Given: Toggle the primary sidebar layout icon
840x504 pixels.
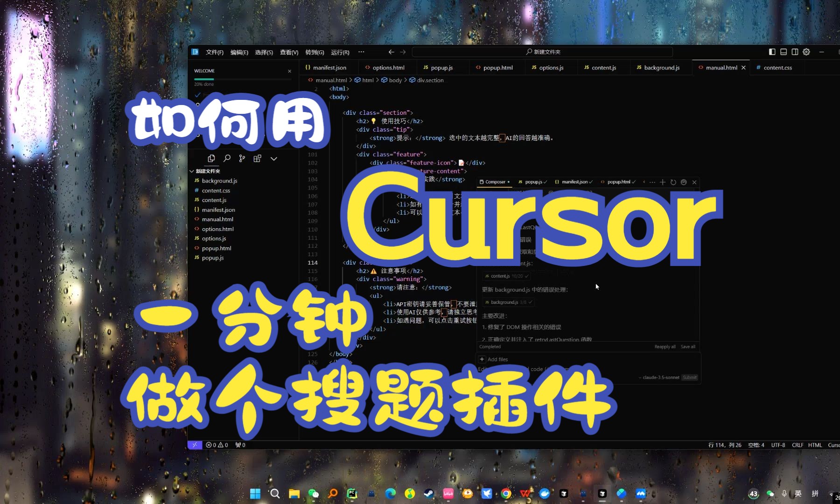Looking at the screenshot, I should (x=772, y=52).
